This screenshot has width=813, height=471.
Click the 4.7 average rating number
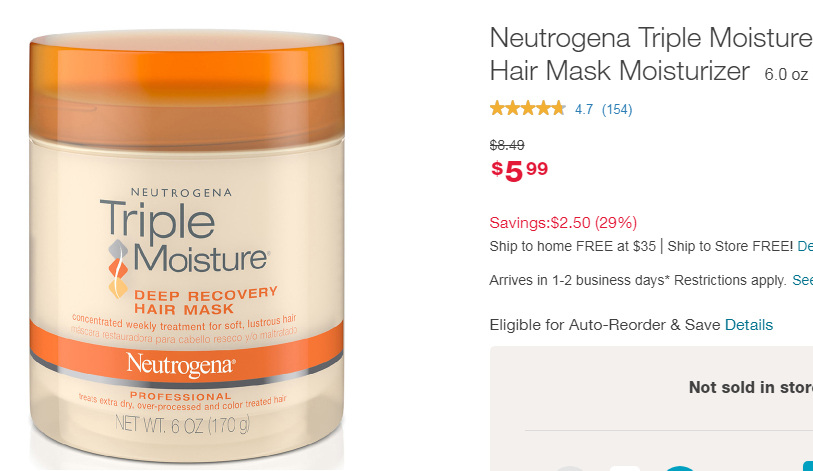point(584,109)
